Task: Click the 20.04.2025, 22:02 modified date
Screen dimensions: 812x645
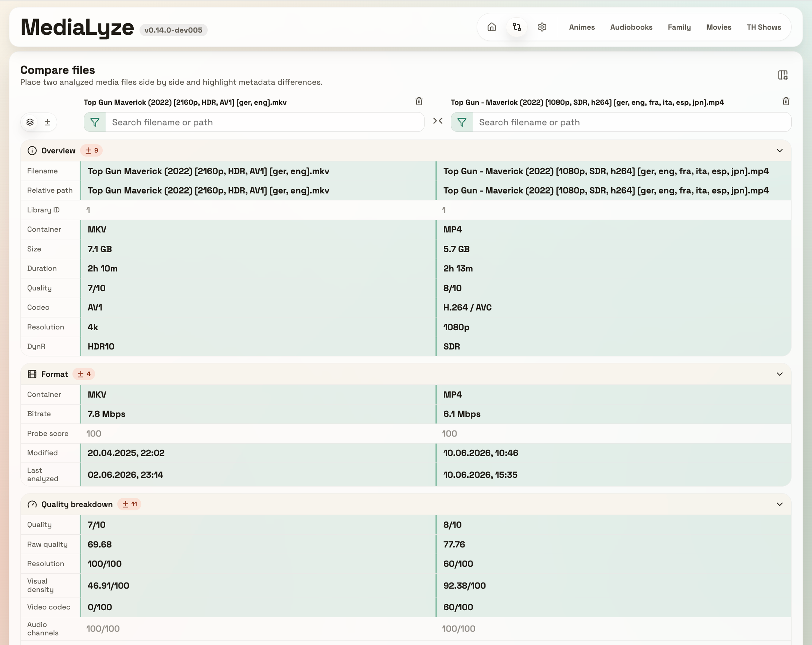Action: (x=126, y=453)
